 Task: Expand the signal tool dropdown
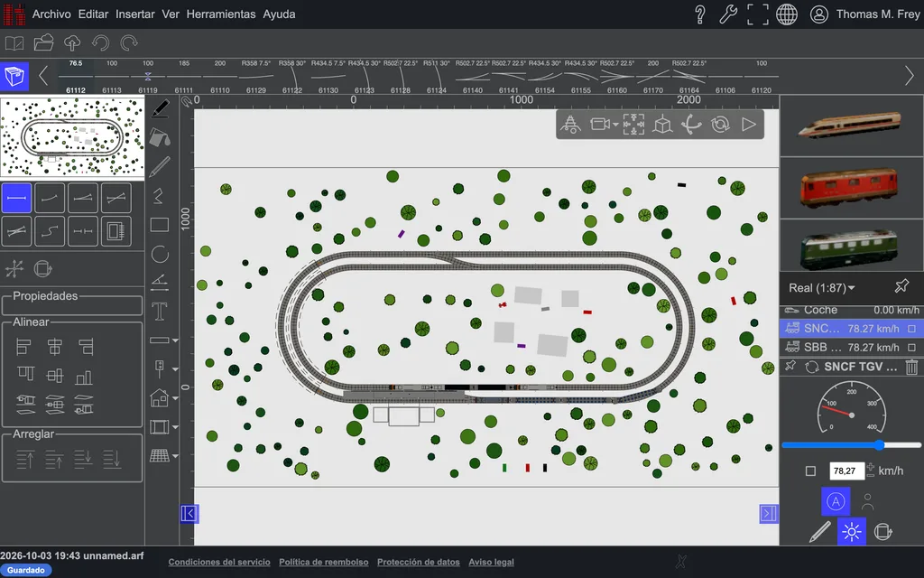(x=175, y=369)
